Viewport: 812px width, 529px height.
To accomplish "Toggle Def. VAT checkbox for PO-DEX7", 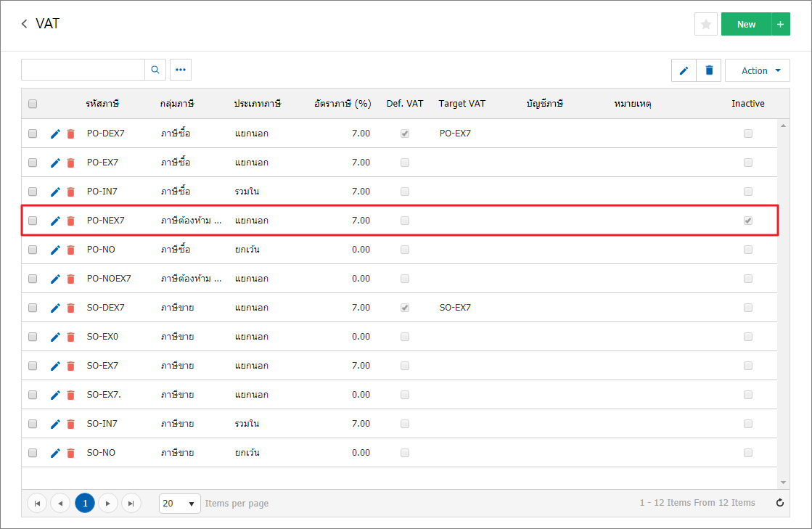I will coord(405,134).
